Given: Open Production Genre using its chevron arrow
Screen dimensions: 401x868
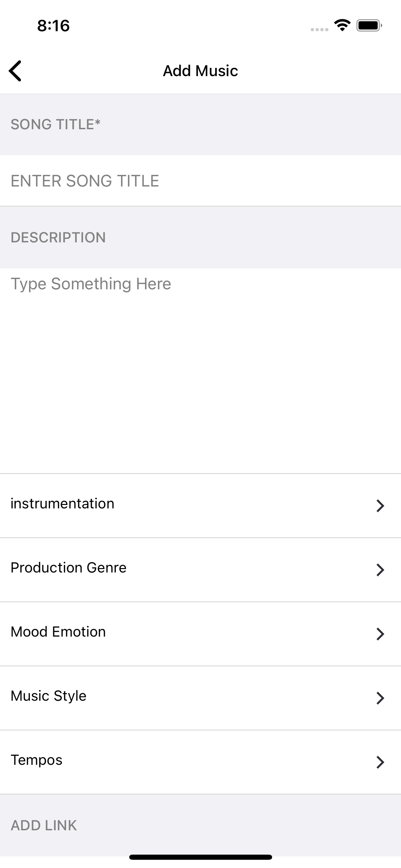Looking at the screenshot, I should point(380,570).
